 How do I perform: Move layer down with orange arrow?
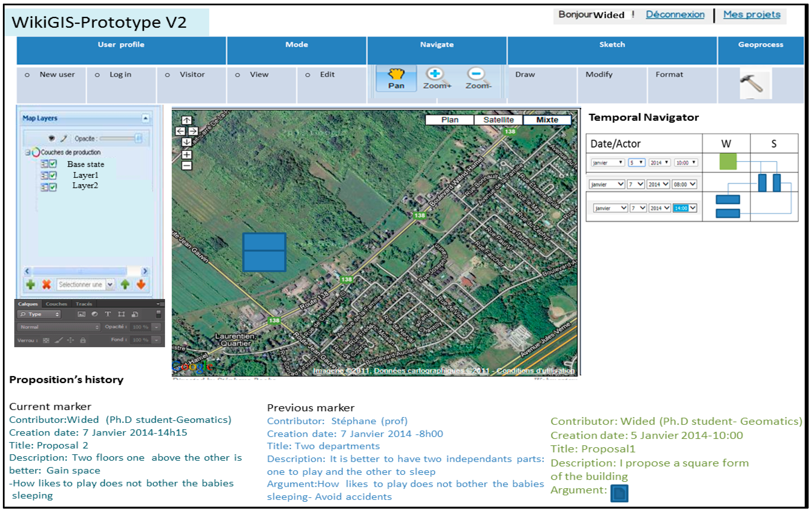pyautogui.click(x=141, y=285)
